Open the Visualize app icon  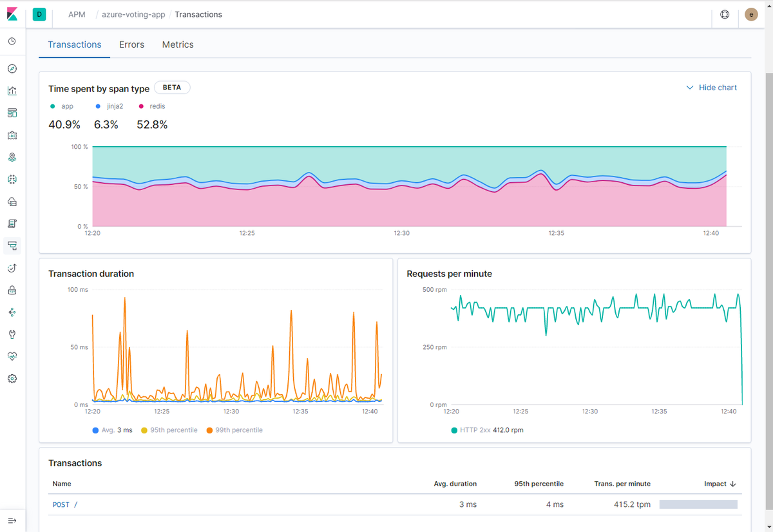click(x=12, y=91)
